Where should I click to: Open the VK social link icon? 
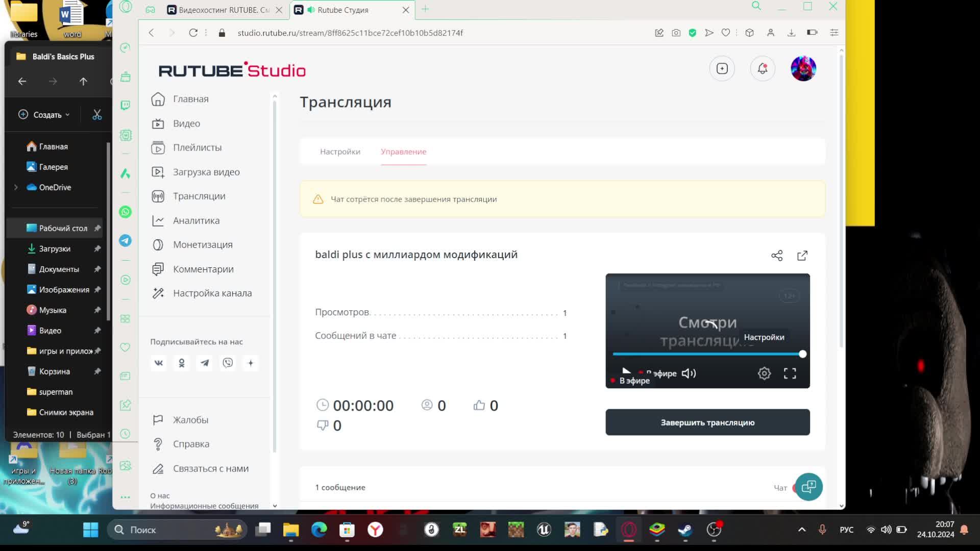[159, 363]
